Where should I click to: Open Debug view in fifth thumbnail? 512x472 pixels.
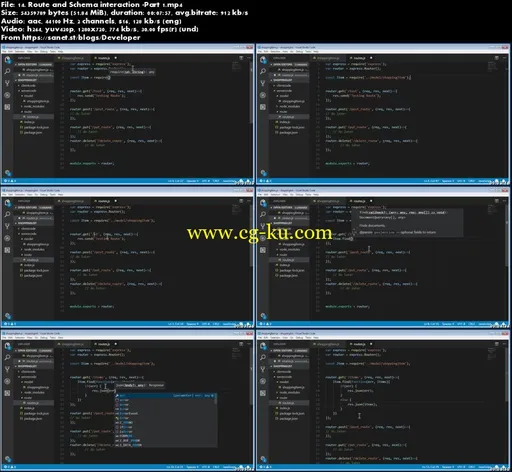coord(7,381)
